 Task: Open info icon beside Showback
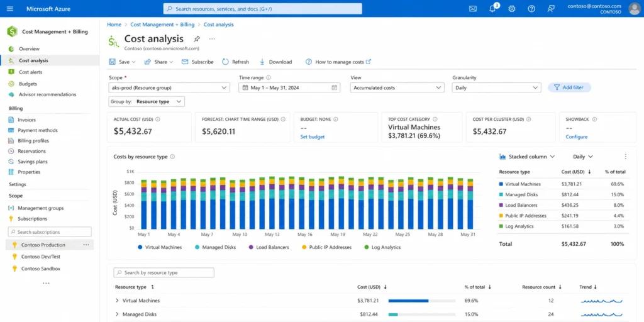[x=594, y=119]
